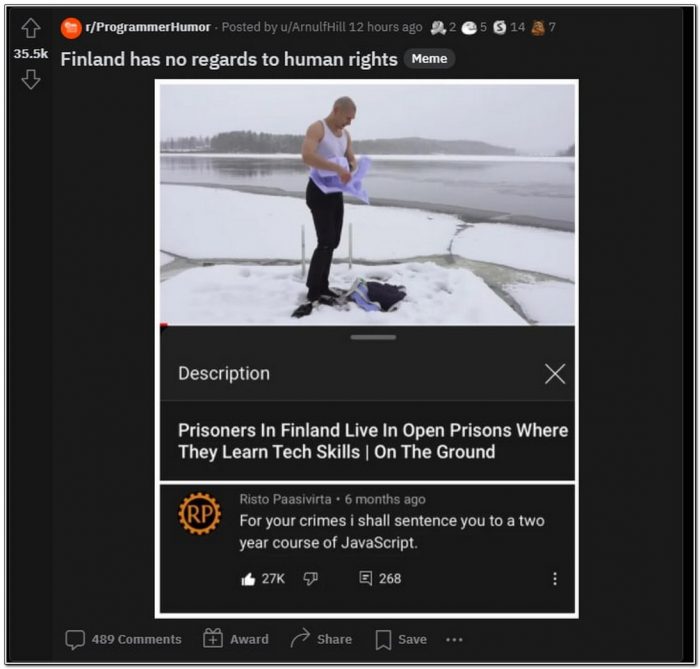Downvote the Finland post

pos(31,79)
